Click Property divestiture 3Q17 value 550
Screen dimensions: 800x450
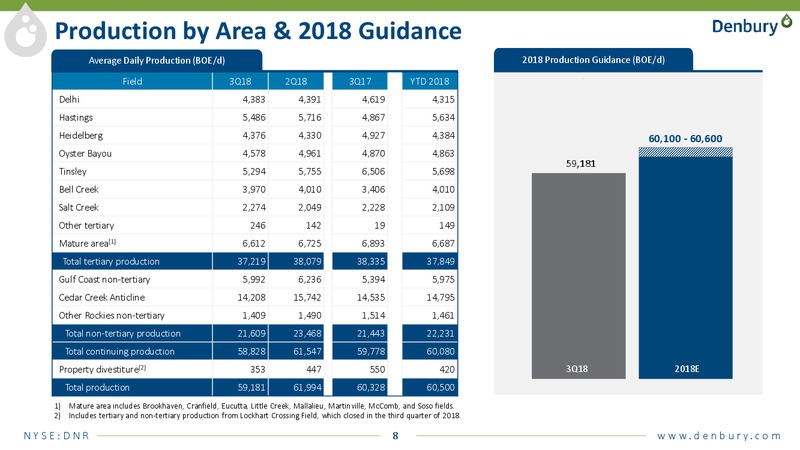(377, 369)
